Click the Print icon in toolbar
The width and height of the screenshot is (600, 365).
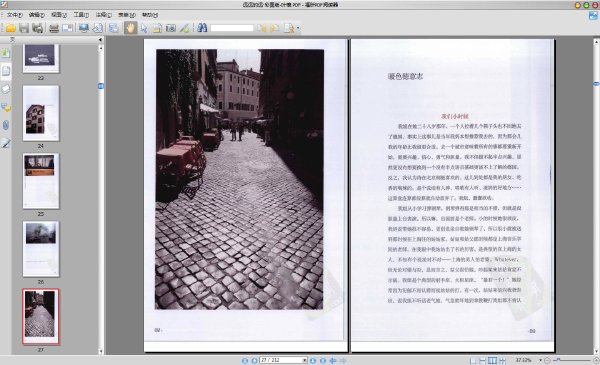click(x=54, y=28)
